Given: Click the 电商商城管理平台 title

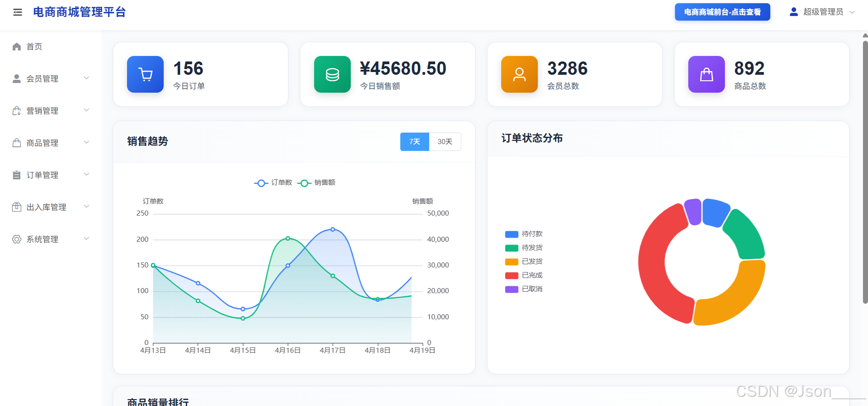Looking at the screenshot, I should click(79, 12).
